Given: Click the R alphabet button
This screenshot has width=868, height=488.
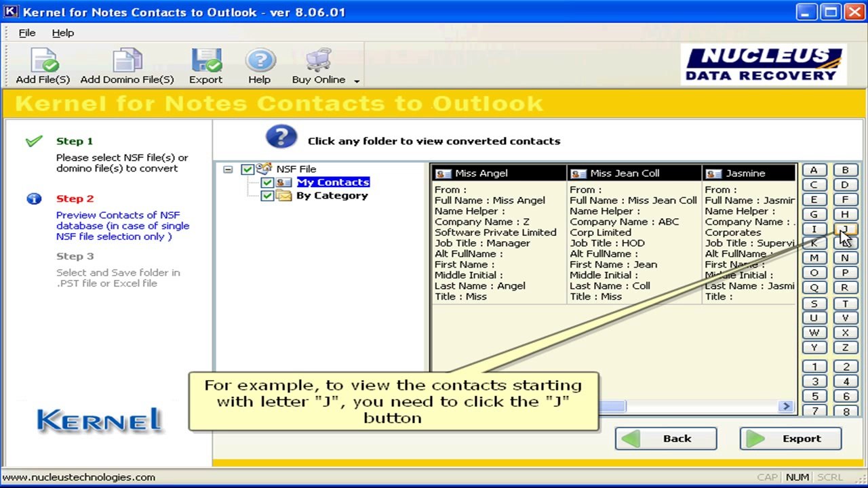Looking at the screenshot, I should click(845, 288).
